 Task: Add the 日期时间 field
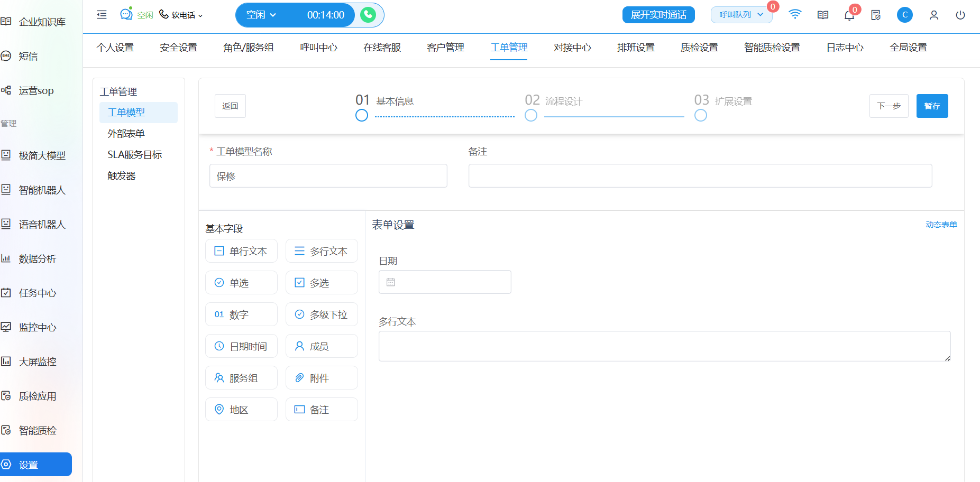[x=241, y=346]
